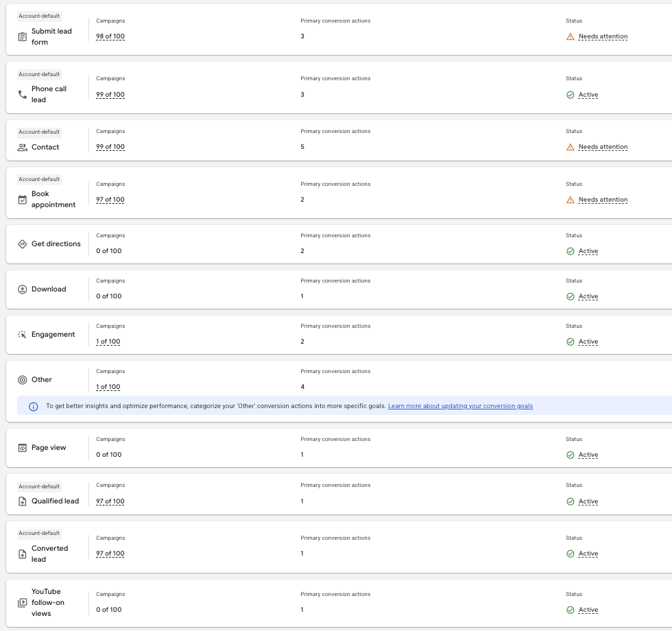
Task: Click the warning triangle in Book appointment row
Action: tap(570, 200)
